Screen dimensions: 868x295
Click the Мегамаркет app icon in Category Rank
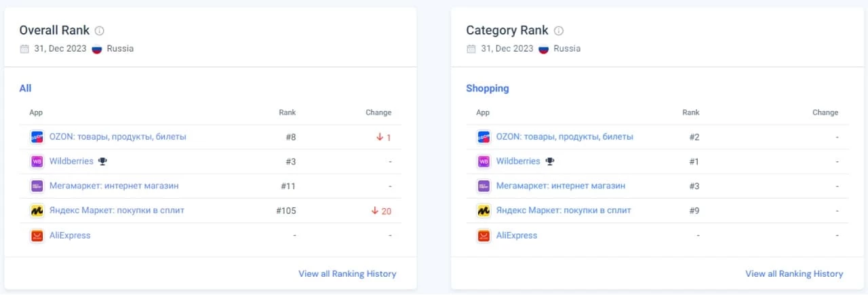[484, 186]
